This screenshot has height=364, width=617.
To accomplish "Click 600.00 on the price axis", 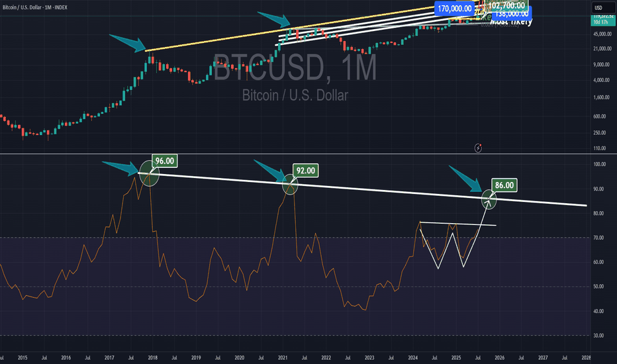I will tap(600, 116).
